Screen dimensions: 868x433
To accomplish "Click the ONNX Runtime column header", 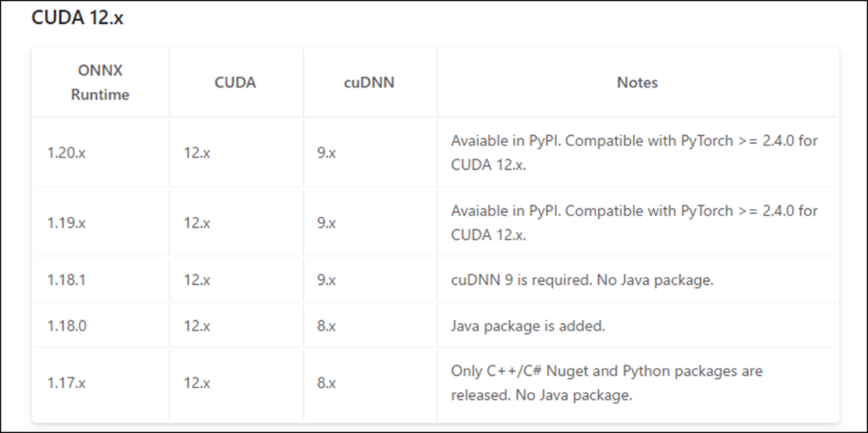I will [100, 82].
